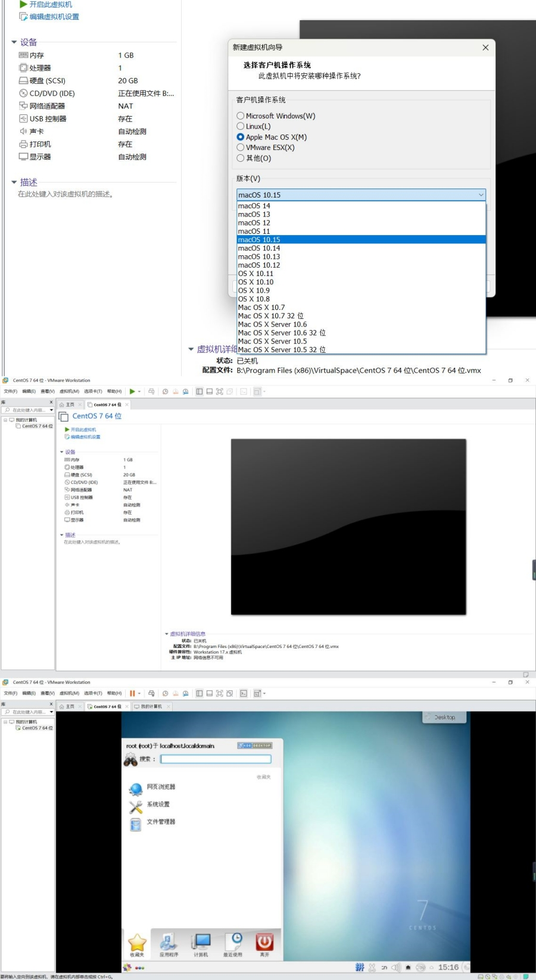Open the 应用程序 tab in KDE launcher

pos(169,944)
